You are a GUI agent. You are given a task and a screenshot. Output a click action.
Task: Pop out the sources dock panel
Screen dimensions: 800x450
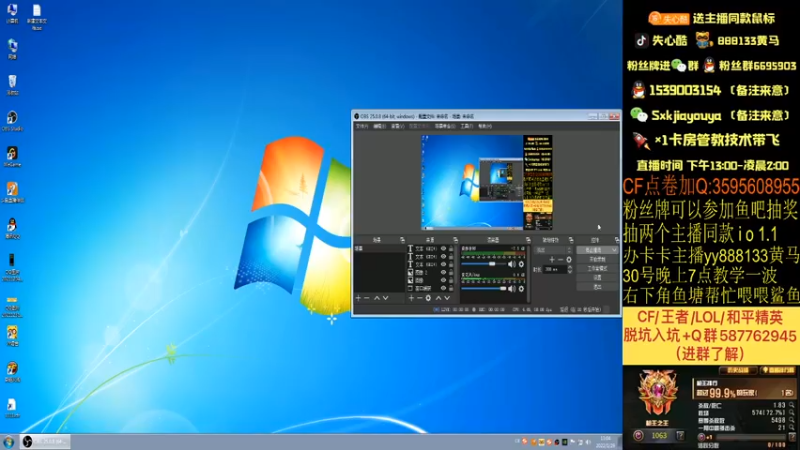tap(456, 240)
